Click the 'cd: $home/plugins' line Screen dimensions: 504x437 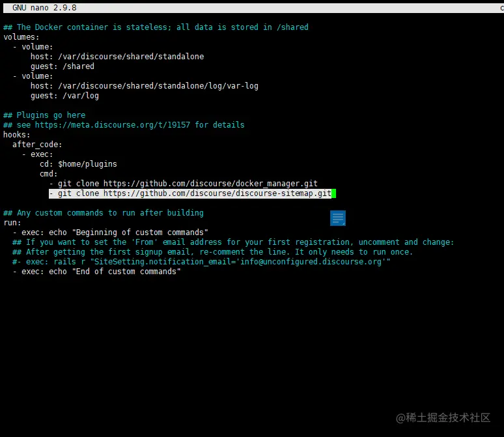(78, 164)
